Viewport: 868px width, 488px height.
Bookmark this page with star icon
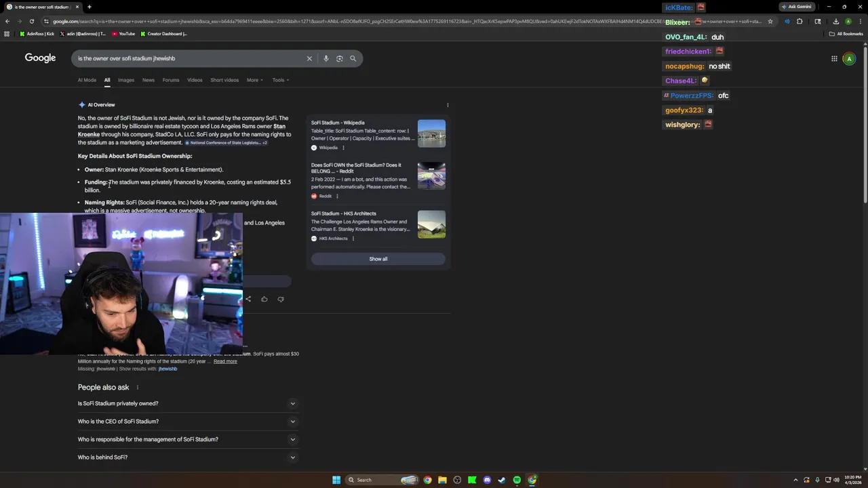[770, 21]
